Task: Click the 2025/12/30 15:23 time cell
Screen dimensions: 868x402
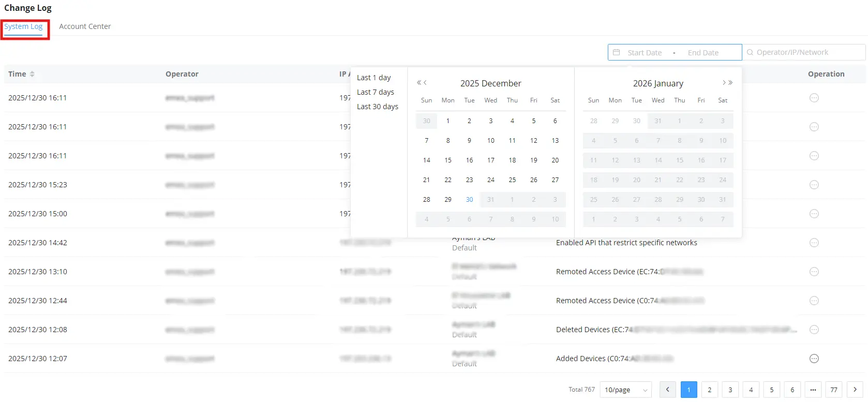Action: click(38, 185)
